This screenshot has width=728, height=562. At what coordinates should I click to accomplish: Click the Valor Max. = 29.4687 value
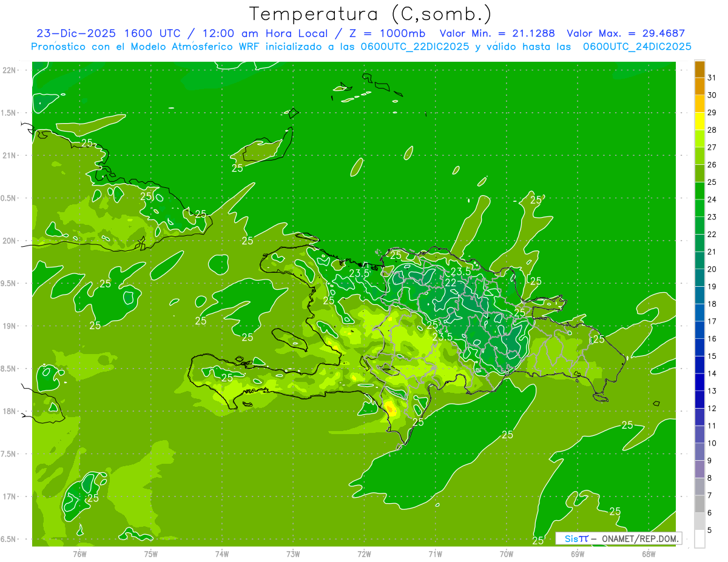(625, 33)
